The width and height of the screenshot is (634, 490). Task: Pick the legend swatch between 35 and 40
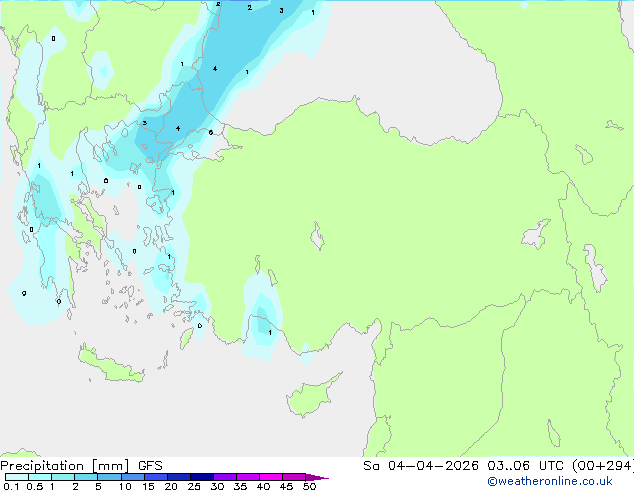coord(248,477)
